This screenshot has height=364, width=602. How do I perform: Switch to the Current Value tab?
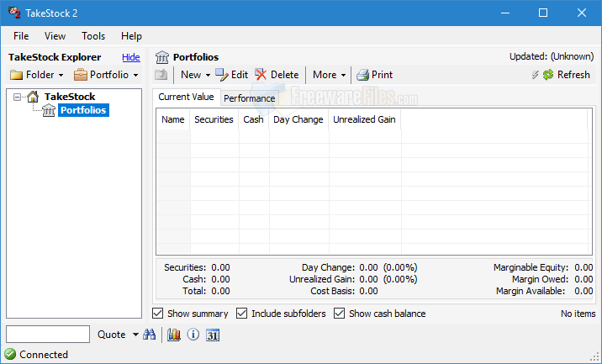point(186,97)
